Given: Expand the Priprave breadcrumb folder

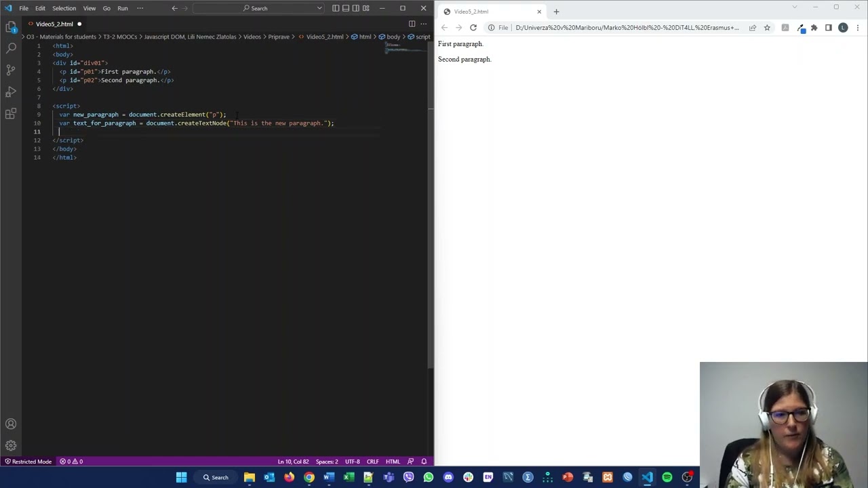Looking at the screenshot, I should click(279, 37).
